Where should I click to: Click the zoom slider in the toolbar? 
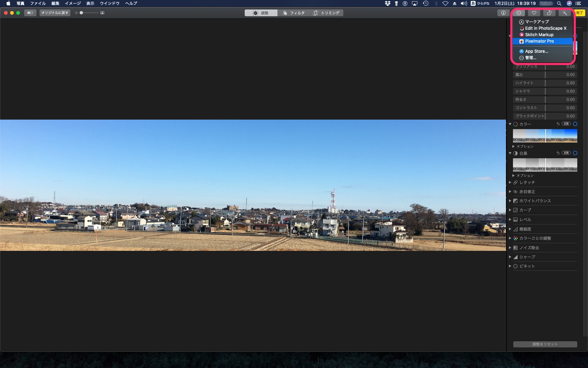point(89,13)
